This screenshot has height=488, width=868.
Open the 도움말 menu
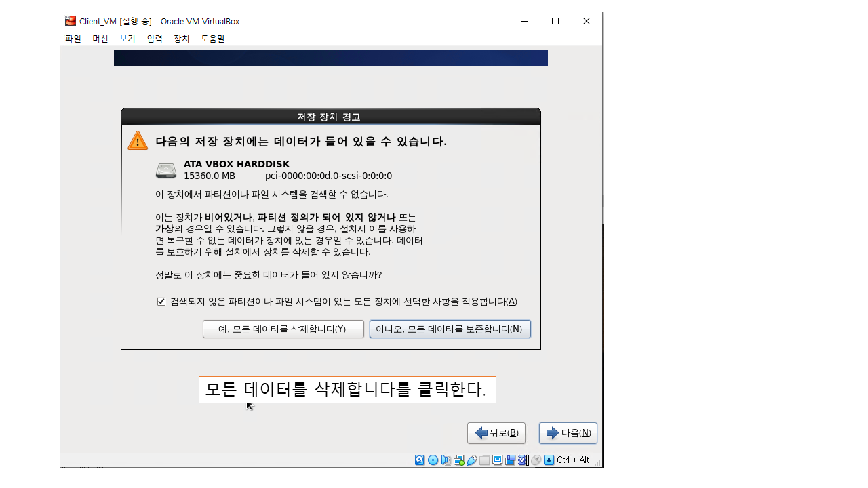213,39
